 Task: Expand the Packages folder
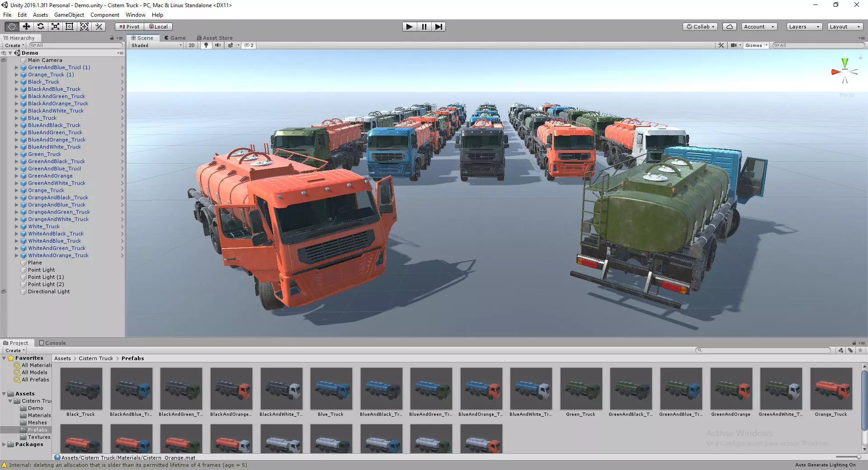click(x=4, y=444)
